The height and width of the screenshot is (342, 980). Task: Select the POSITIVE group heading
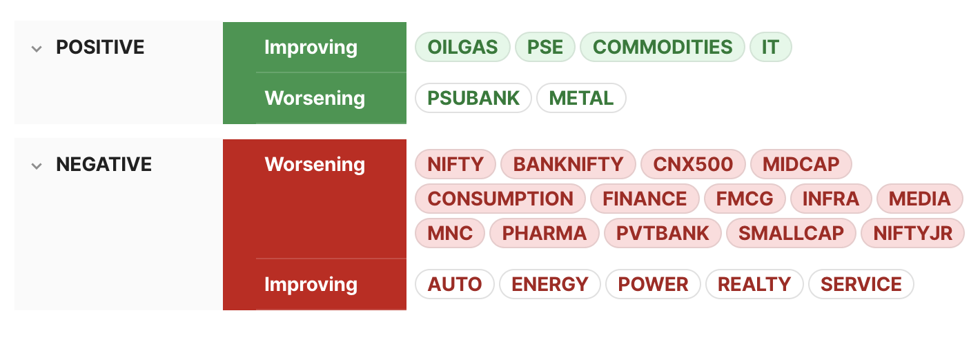[100, 47]
